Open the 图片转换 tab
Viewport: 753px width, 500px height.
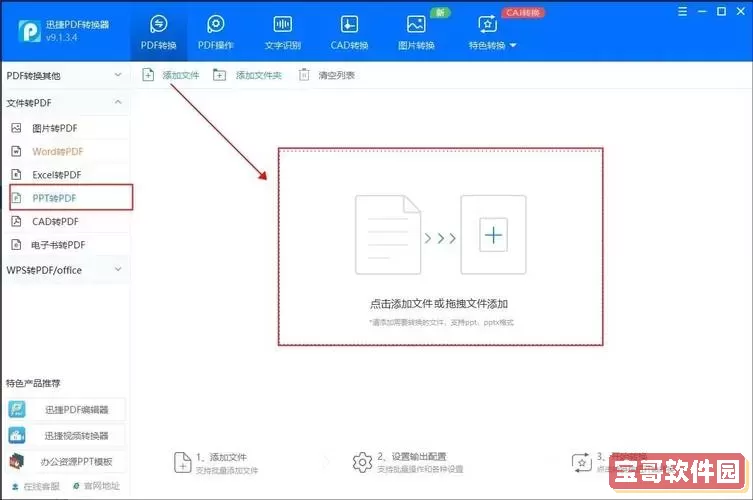[416, 33]
